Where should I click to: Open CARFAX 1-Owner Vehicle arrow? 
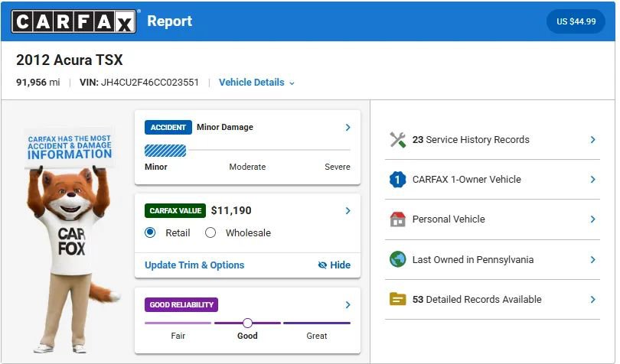(592, 180)
